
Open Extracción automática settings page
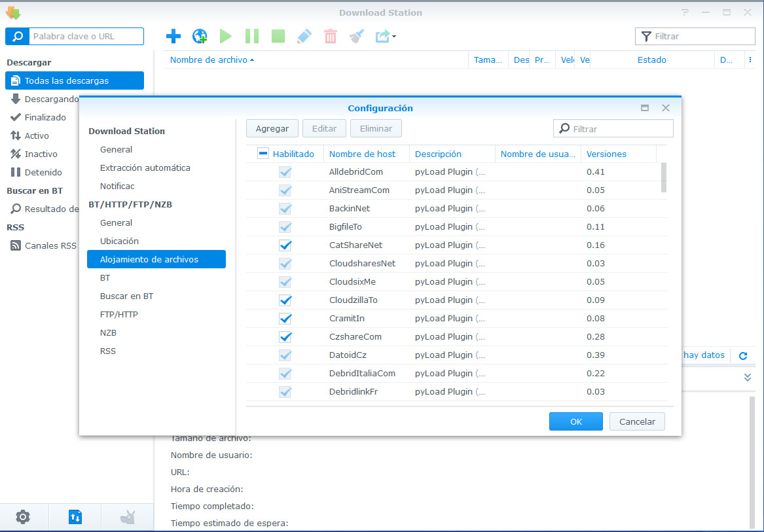click(x=145, y=168)
